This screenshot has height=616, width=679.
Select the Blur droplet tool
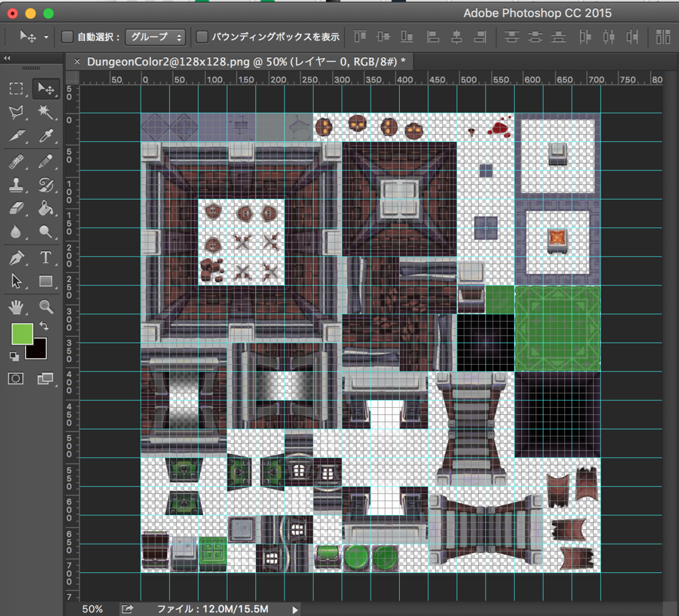17,231
